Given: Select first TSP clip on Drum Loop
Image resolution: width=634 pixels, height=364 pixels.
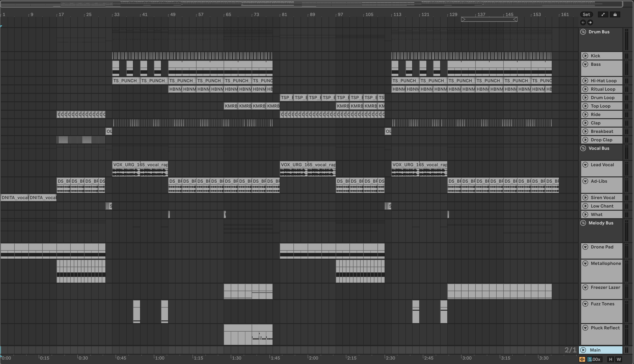Looking at the screenshot, I should [287, 98].
